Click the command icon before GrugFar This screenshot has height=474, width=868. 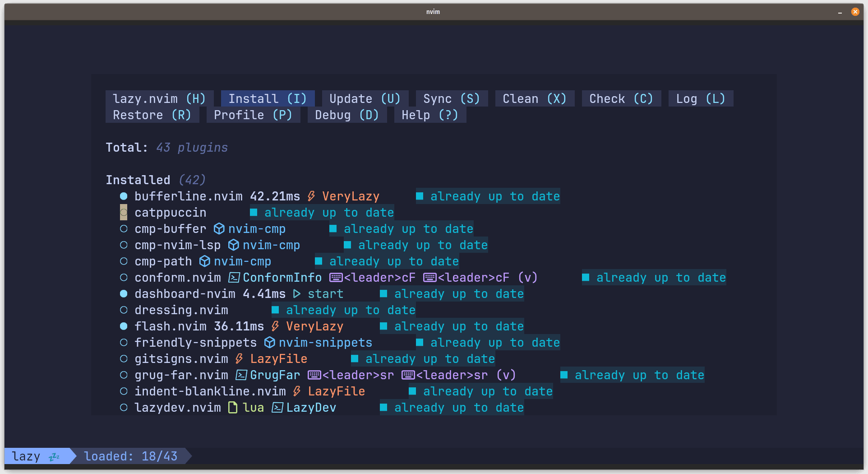[x=241, y=375]
